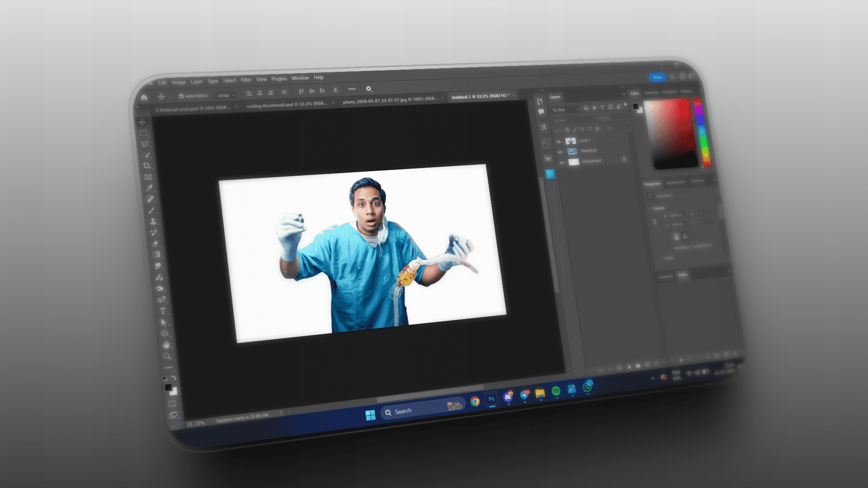Click the Share button
The width and height of the screenshot is (868, 488).
(x=657, y=77)
